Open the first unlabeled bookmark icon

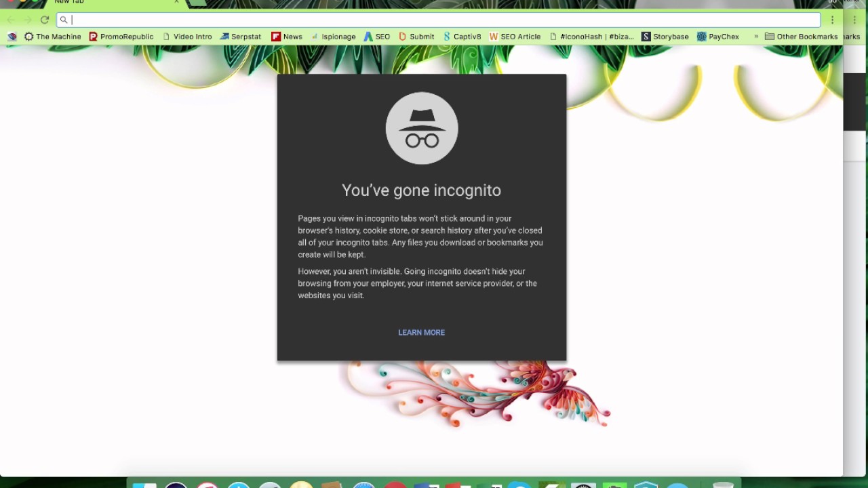12,37
